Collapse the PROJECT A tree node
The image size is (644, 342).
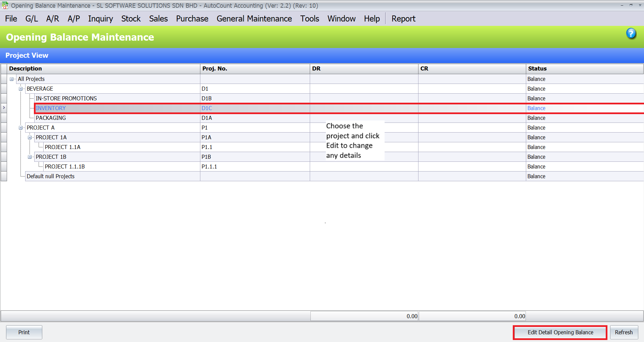pos(21,128)
